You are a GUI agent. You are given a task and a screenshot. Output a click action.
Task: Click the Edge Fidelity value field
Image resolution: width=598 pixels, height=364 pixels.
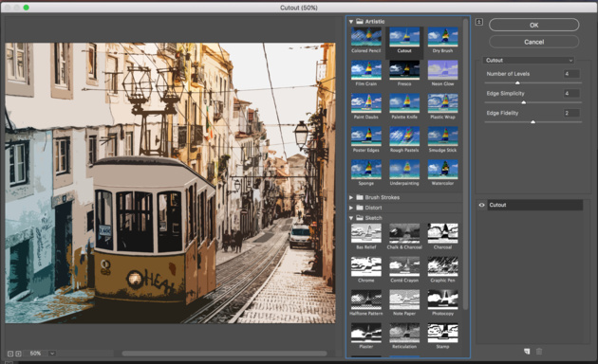(x=571, y=113)
